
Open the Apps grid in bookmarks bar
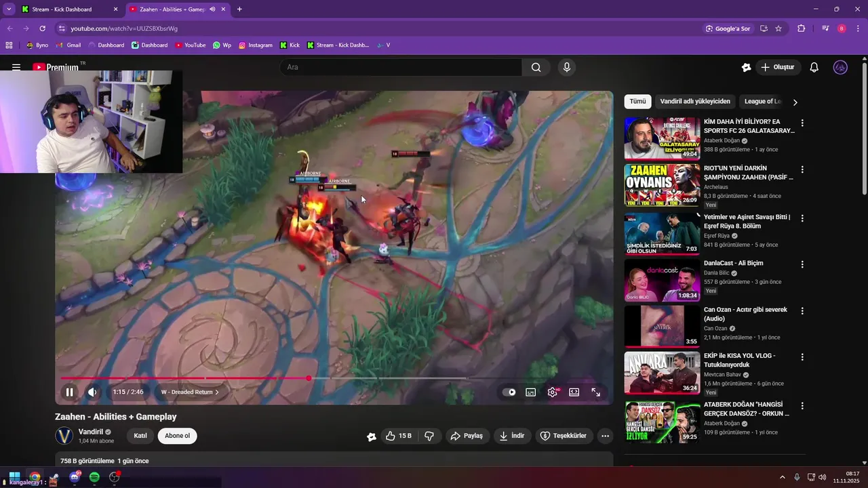click(x=9, y=45)
